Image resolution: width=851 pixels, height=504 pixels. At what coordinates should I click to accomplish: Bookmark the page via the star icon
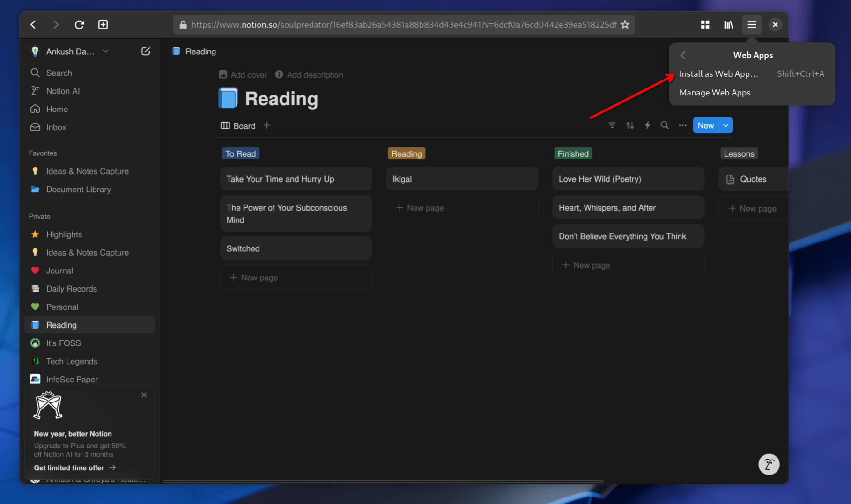[625, 24]
